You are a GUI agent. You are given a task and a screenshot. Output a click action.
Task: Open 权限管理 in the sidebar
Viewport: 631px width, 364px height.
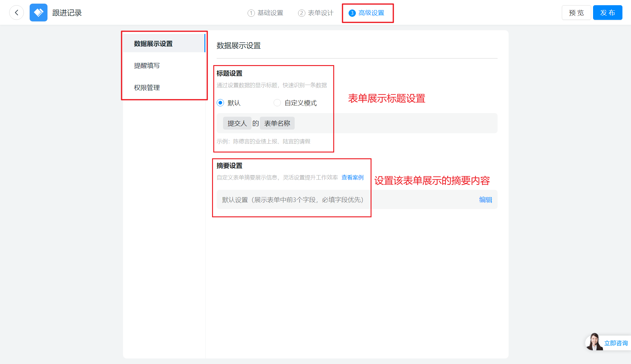point(147,88)
